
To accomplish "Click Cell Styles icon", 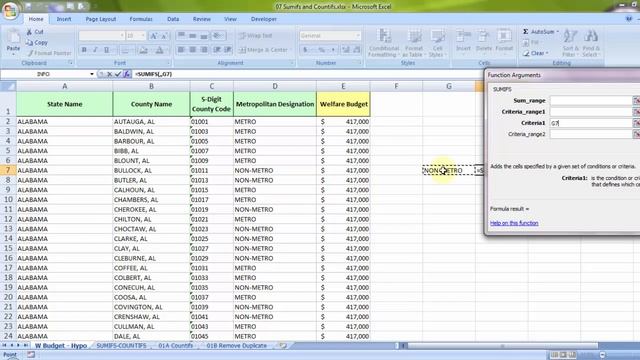I will [x=437, y=37].
